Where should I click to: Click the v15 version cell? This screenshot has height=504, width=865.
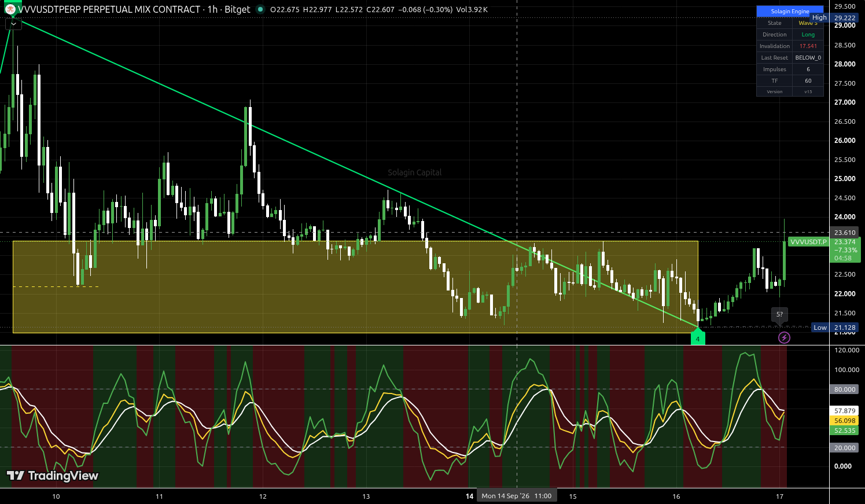pos(808,92)
